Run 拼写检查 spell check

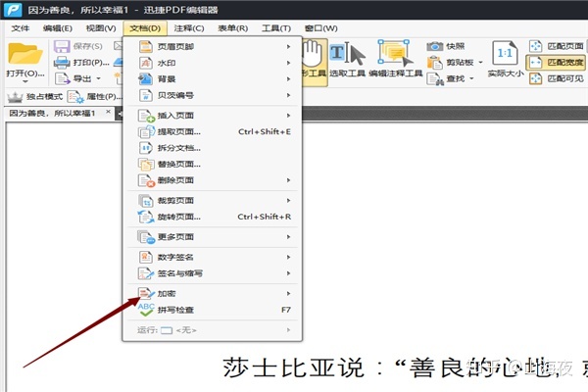pos(213,310)
